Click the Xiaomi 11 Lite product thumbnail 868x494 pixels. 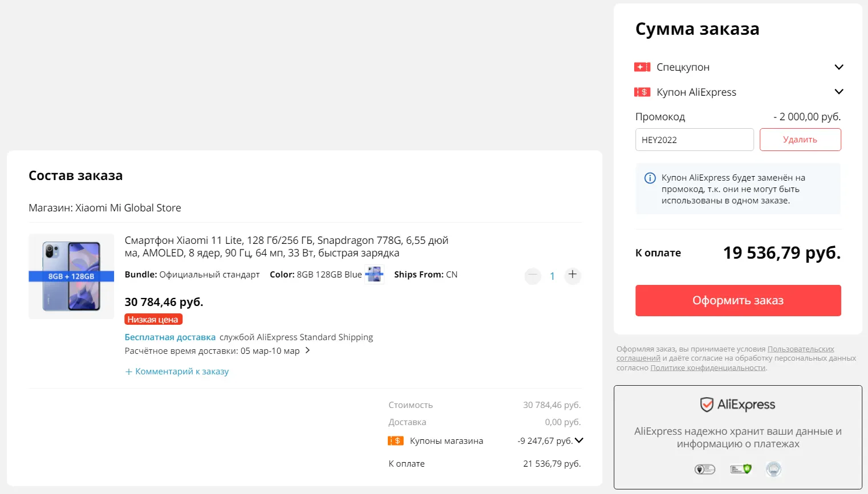71,276
